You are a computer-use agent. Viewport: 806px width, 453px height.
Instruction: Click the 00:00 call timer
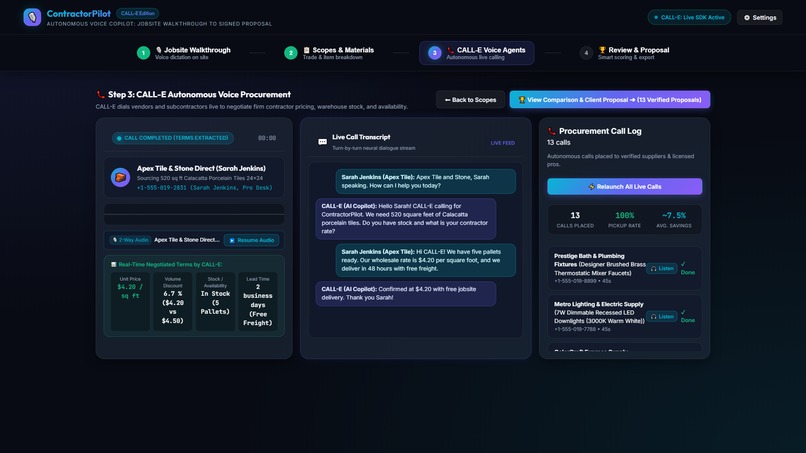[x=267, y=138]
